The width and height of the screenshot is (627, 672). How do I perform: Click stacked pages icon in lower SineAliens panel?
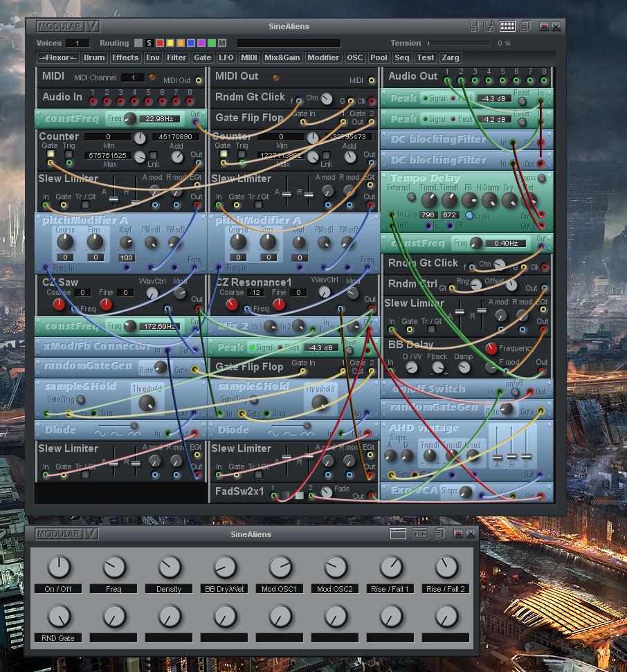pos(439,534)
